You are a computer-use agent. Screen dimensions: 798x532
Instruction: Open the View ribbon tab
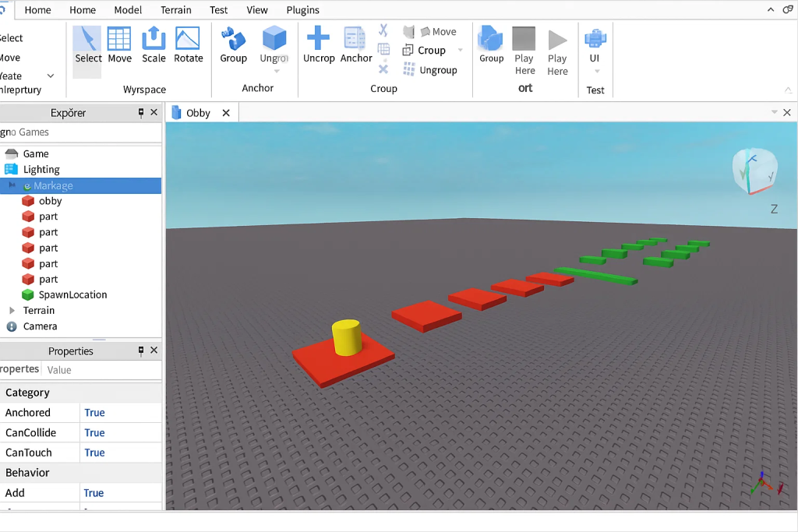pos(257,9)
